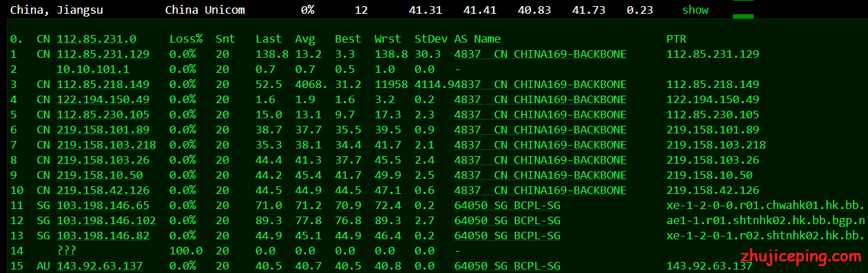This screenshot has height=273, width=868.
Task: Select the 71.0 Last value in hop 11
Action: pyautogui.click(x=269, y=206)
